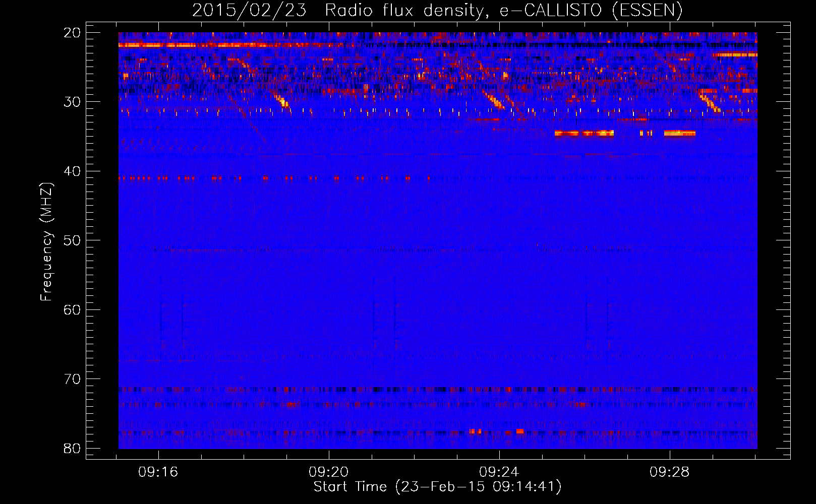Click the 20 MHz frequency tick label
This screenshot has height=504, width=816.
click(x=72, y=33)
